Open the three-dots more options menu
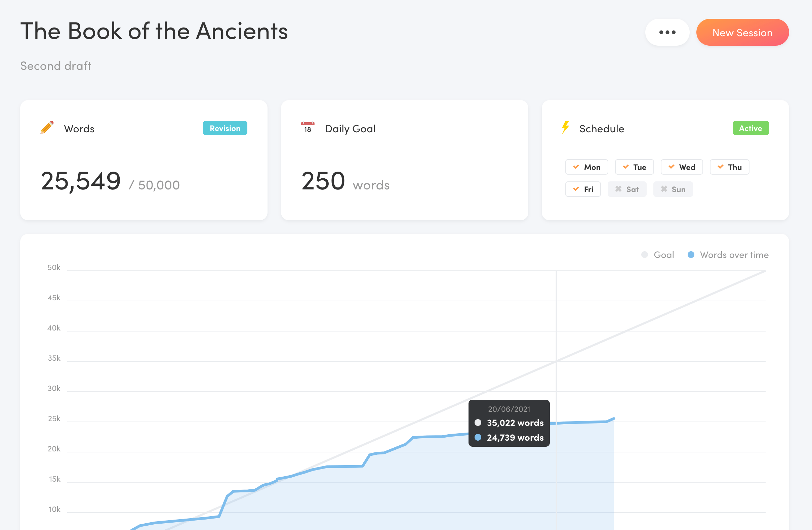Screen dimensions: 812x530 [667, 32]
